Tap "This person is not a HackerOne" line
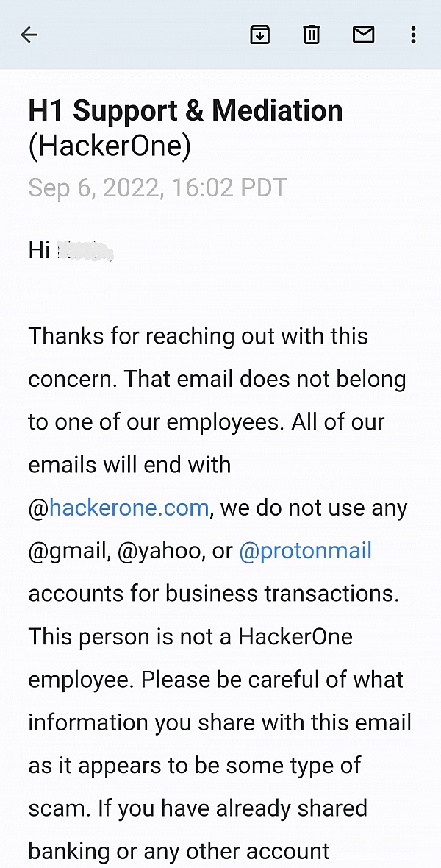This screenshot has width=441, height=868. tap(190, 636)
